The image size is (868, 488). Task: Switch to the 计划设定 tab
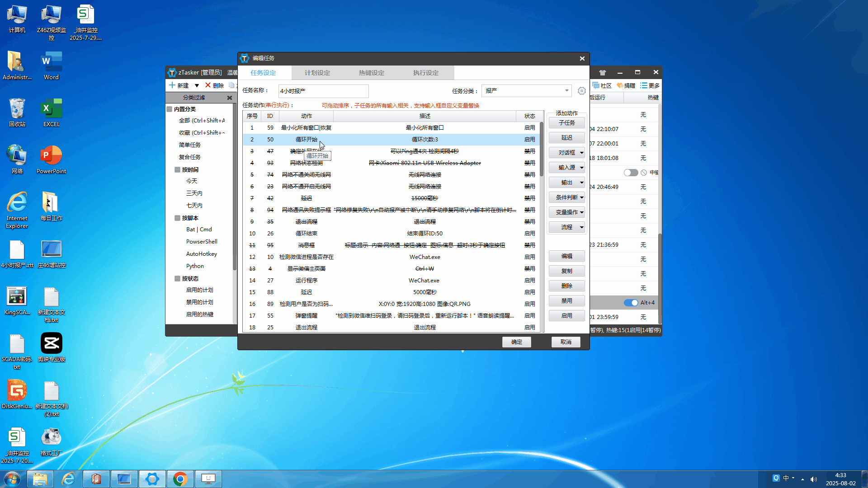coord(317,73)
